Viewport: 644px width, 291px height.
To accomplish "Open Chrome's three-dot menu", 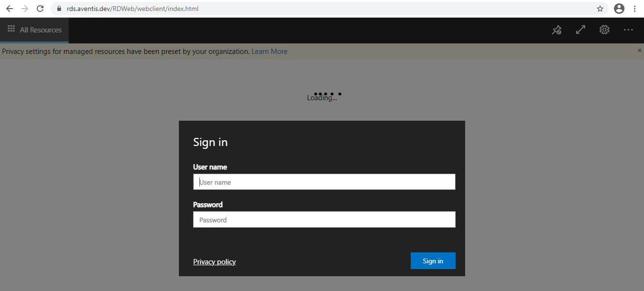I will (635, 9).
